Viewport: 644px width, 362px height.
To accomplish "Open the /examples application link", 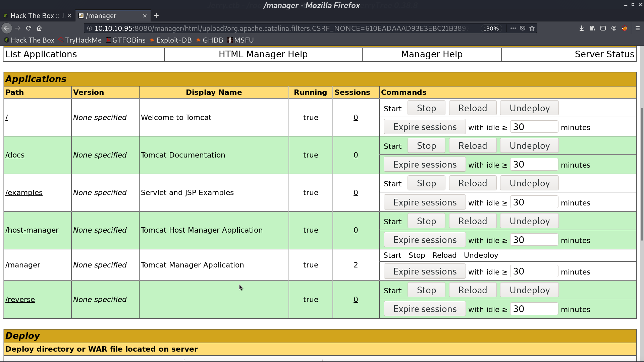I will (x=24, y=193).
